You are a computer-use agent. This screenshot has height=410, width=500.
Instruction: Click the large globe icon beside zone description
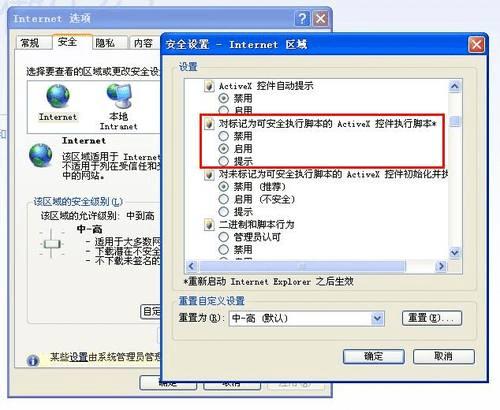[40, 155]
